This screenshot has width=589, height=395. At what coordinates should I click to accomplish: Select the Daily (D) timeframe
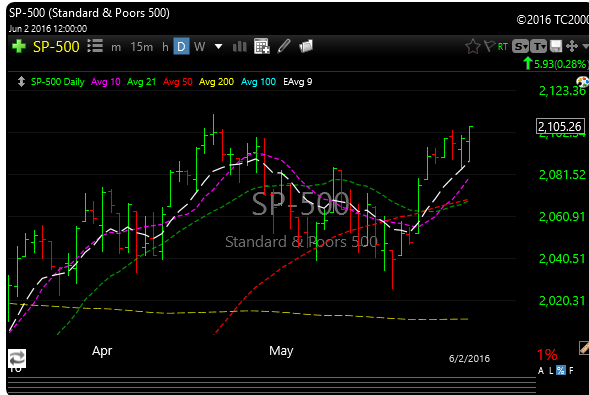pyautogui.click(x=181, y=47)
